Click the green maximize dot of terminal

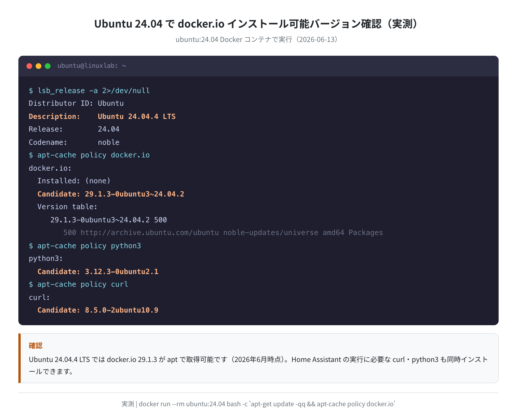(48, 66)
